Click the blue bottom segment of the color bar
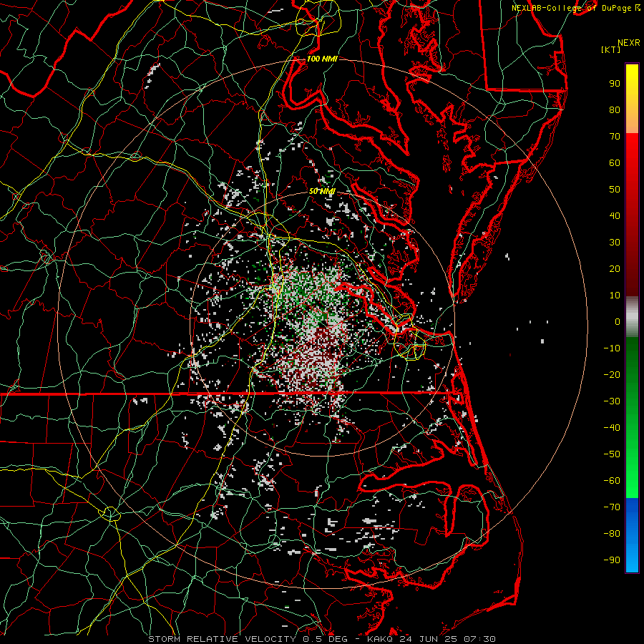This screenshot has height=644, width=644. 632,535
